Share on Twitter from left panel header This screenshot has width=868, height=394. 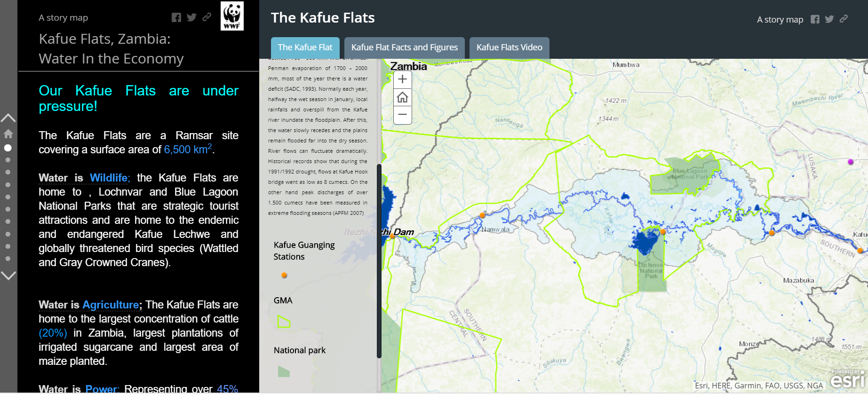coord(191,18)
